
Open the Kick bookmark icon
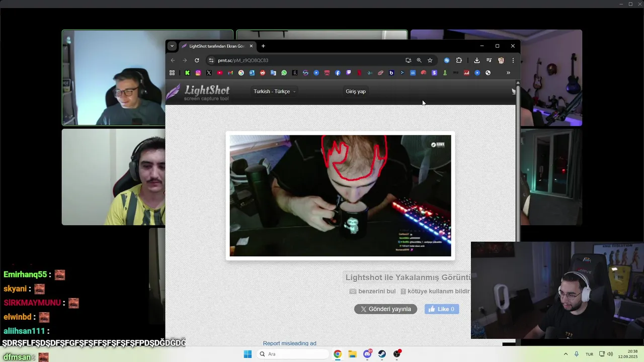pos(187,73)
